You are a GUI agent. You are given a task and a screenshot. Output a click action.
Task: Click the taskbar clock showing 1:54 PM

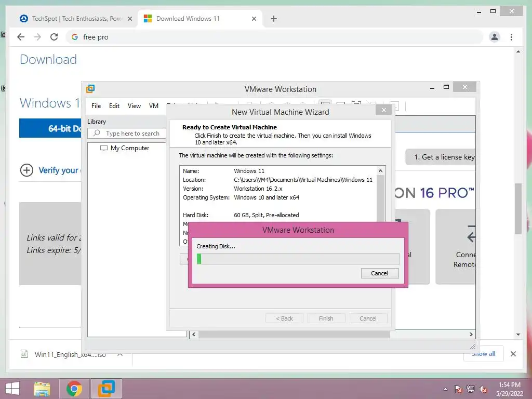510,389
